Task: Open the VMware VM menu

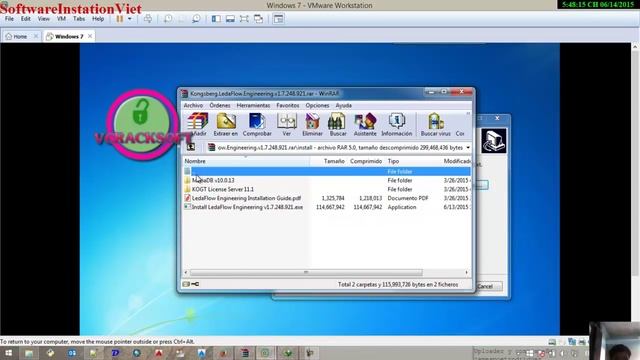Action: [61, 19]
